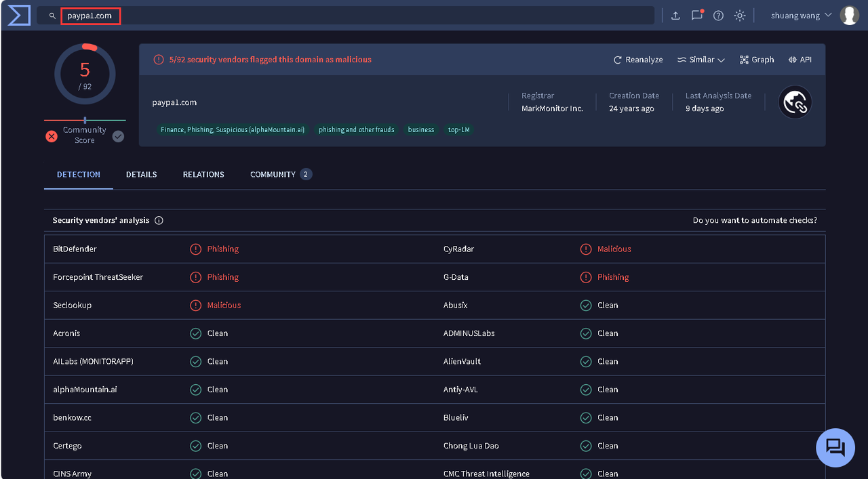Open the Similar dropdown
The height and width of the screenshot is (479, 868).
[701, 60]
